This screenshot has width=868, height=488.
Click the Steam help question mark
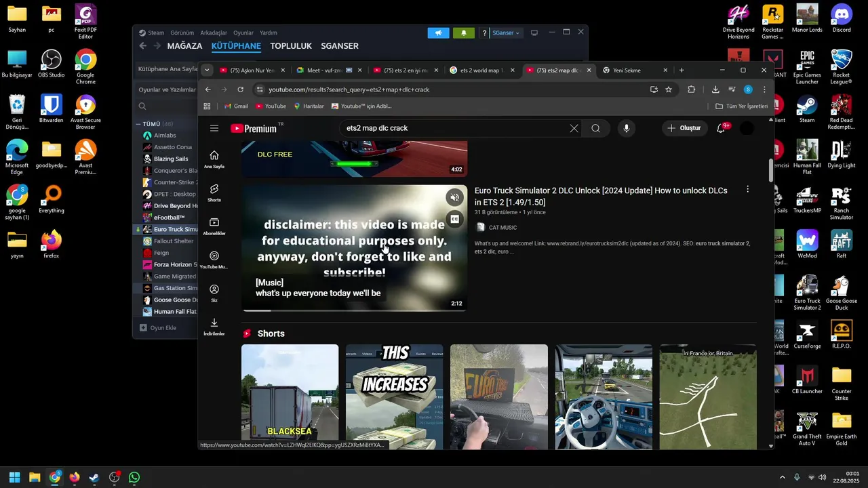coord(484,33)
